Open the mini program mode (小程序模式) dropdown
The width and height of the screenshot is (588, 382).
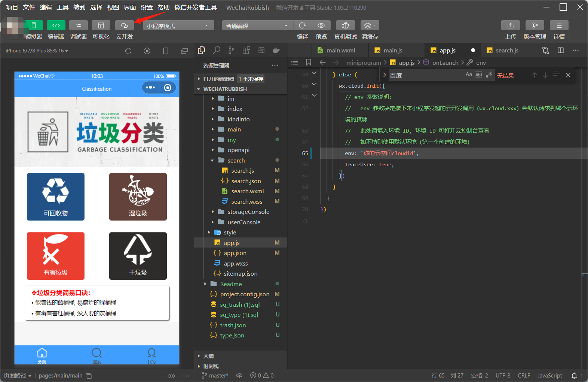tap(178, 26)
